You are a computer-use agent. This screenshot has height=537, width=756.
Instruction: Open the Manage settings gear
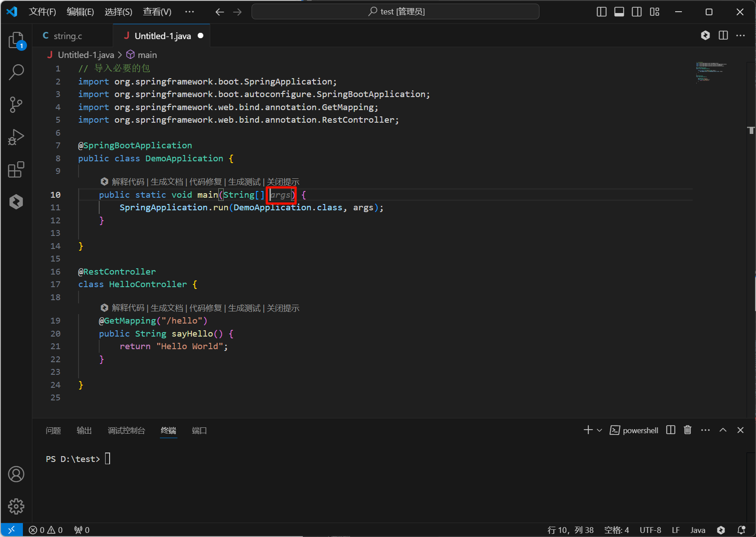(x=16, y=506)
